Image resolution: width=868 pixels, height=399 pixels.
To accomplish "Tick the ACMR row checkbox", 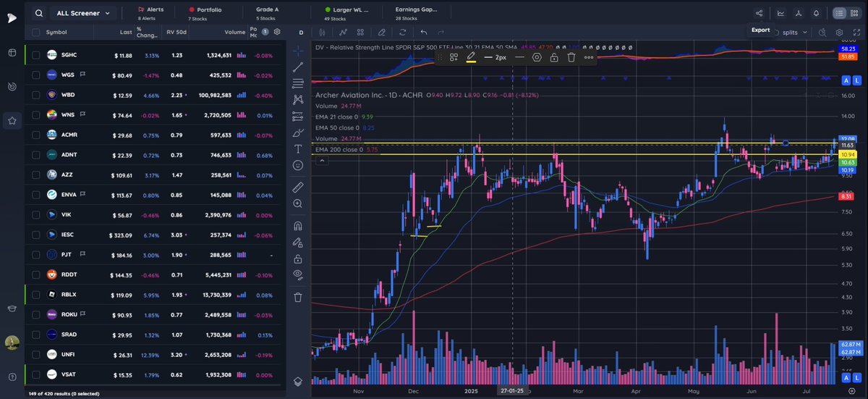I will (x=35, y=135).
